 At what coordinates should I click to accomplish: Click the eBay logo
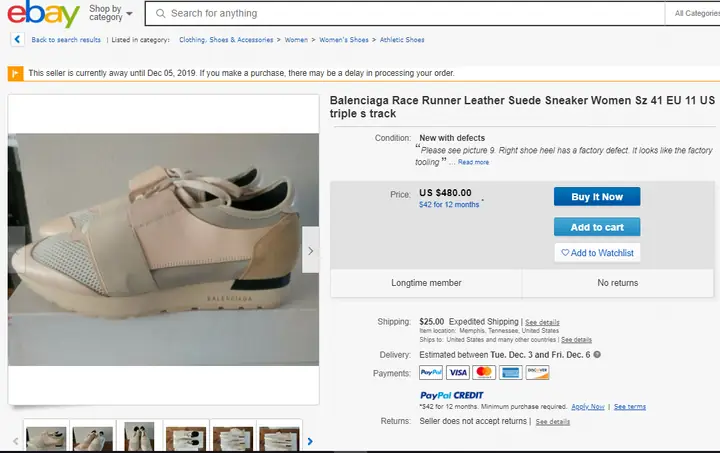pyautogui.click(x=43, y=14)
